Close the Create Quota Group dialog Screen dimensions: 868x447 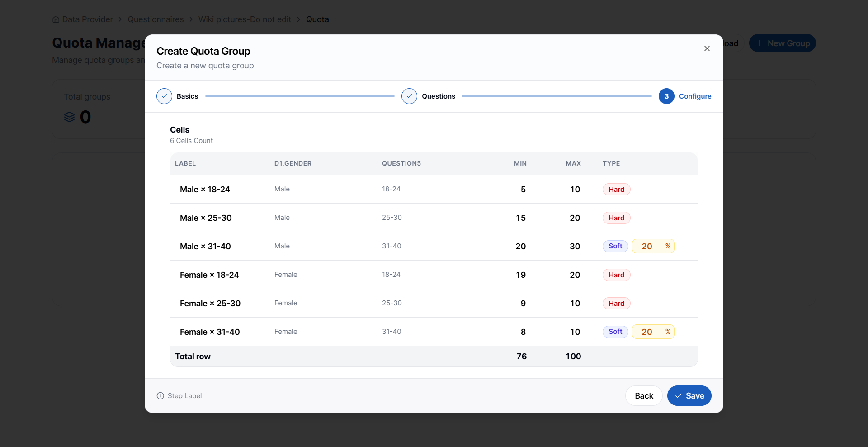coord(707,48)
